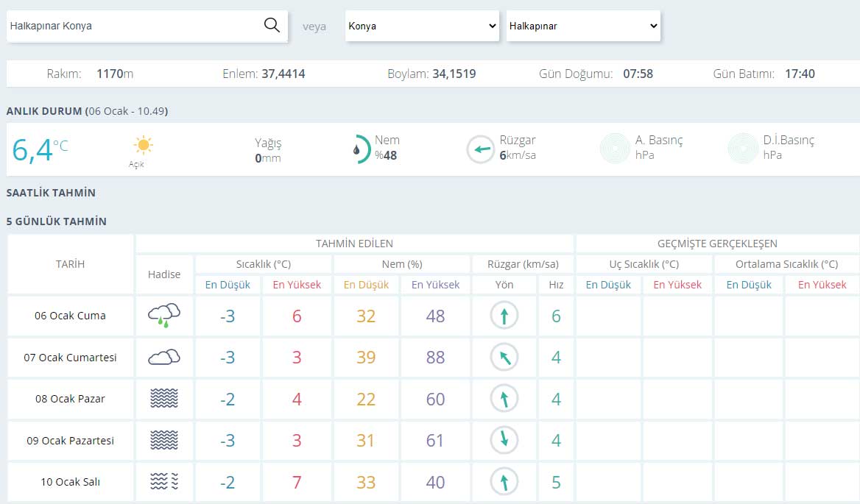The image size is (860, 504).
Task: Click the Ortalama Sıcaklık (°C) header
Action: pos(786,264)
